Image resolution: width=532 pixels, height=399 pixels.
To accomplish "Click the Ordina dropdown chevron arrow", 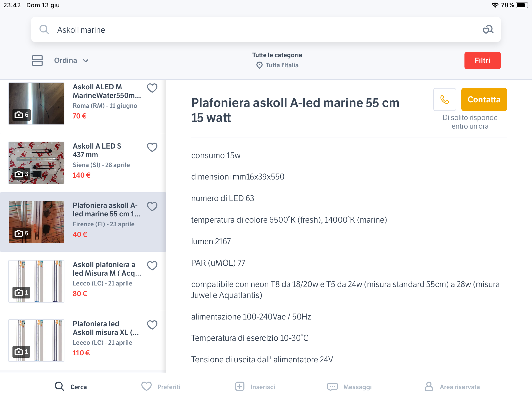I will [86, 61].
